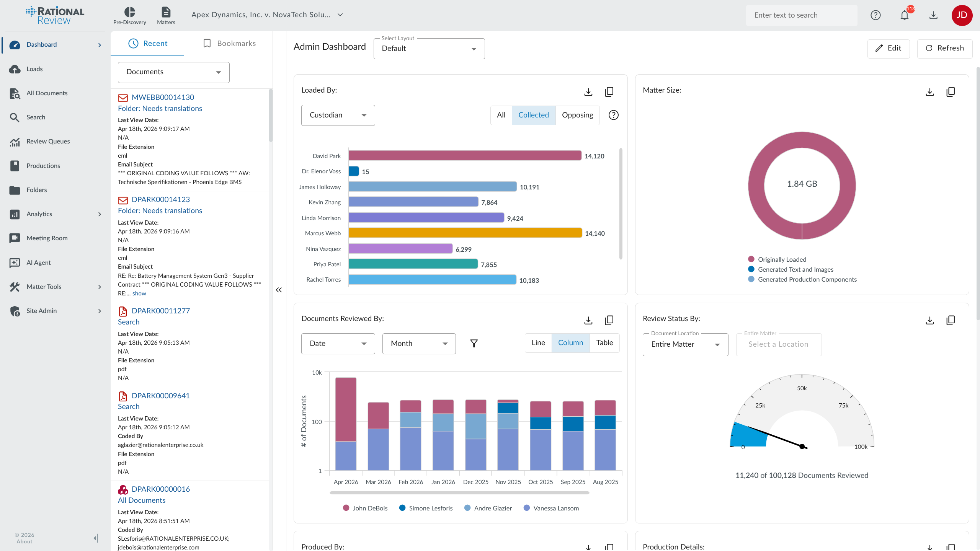The width and height of the screenshot is (980, 551).
Task: Open the Custodian dropdown
Action: (338, 115)
